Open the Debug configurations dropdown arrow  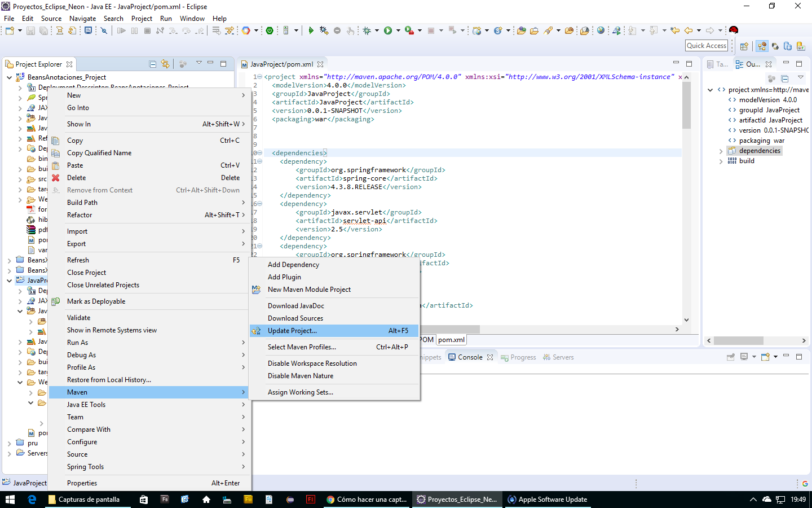[x=377, y=30]
